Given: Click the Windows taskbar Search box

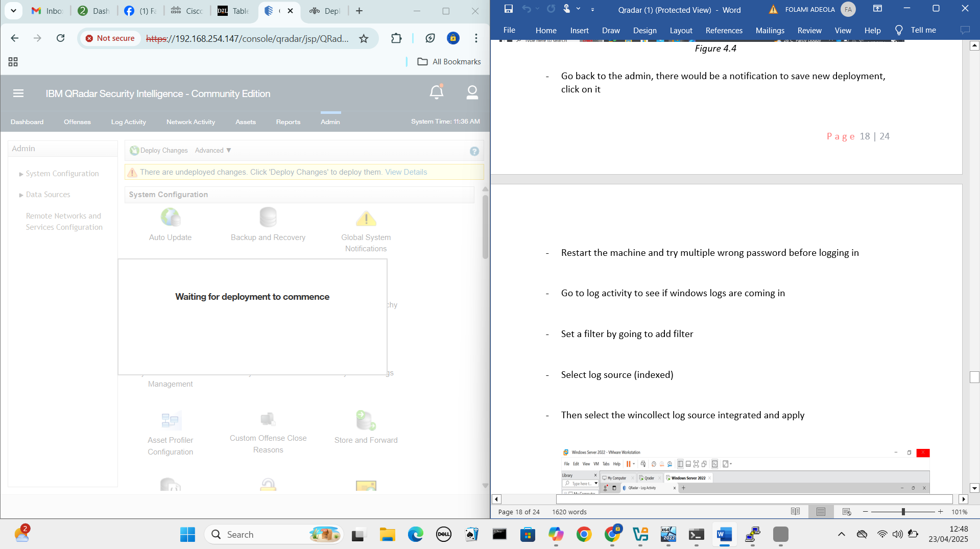Looking at the screenshot, I should click(274, 535).
